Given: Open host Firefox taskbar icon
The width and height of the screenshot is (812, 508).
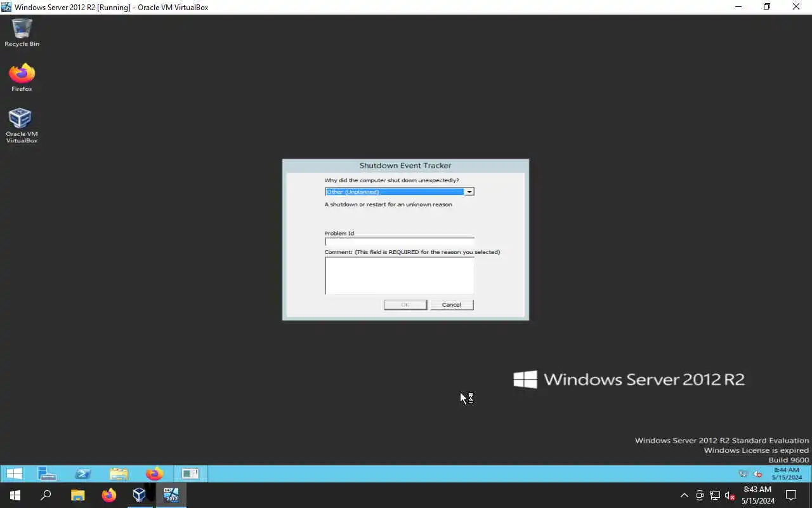Looking at the screenshot, I should (108, 495).
